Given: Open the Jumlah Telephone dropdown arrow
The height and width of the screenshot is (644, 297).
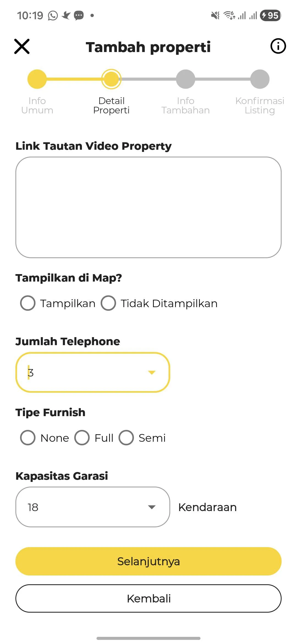Looking at the screenshot, I should tap(152, 373).
